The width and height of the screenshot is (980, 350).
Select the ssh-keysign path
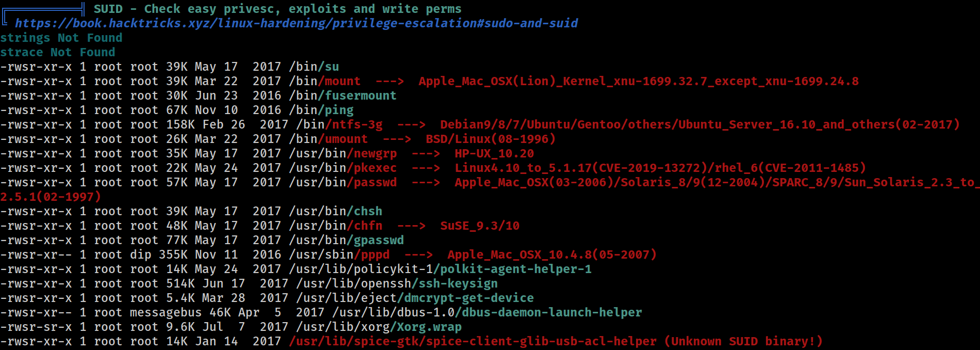click(x=397, y=283)
